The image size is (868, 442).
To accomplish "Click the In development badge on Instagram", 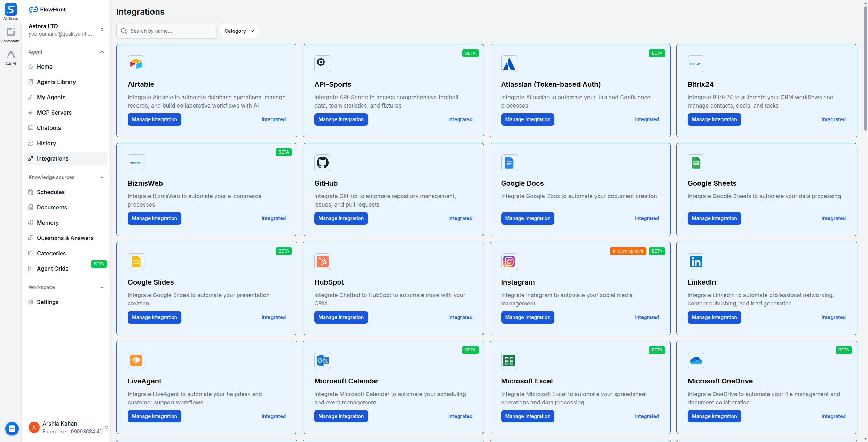I will pyautogui.click(x=628, y=251).
